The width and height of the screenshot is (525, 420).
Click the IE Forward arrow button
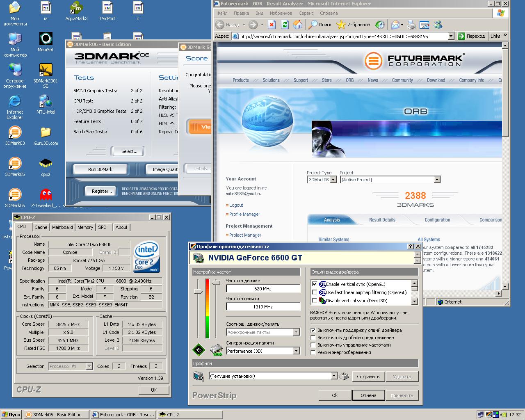point(253,25)
